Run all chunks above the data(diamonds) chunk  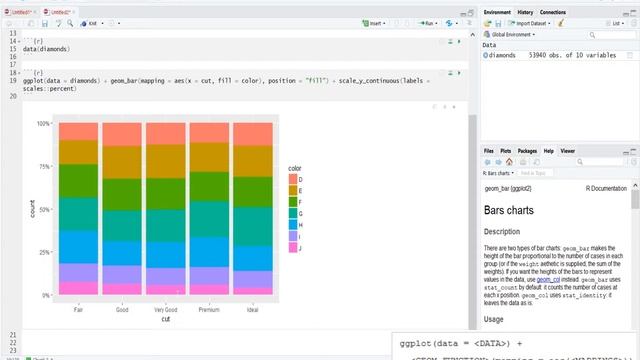(x=450, y=42)
